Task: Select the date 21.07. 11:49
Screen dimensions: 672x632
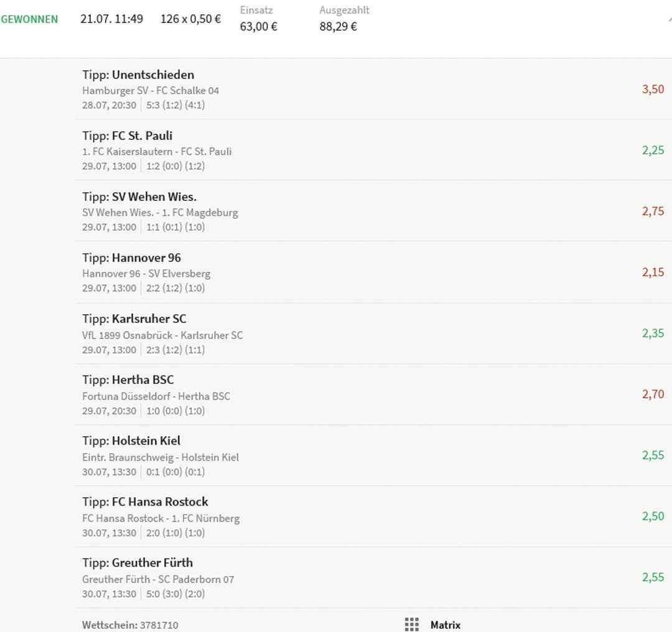Action: pos(111,19)
